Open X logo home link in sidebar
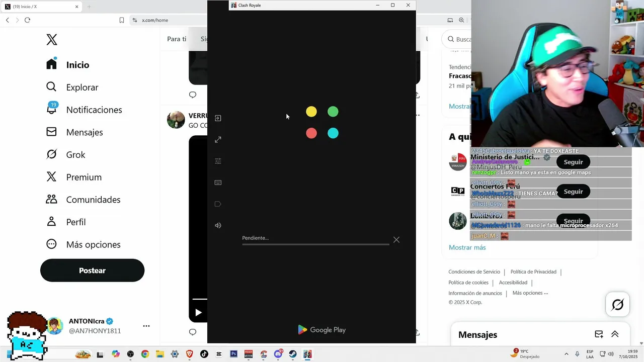Viewport: 644px width, 362px height. (52, 40)
